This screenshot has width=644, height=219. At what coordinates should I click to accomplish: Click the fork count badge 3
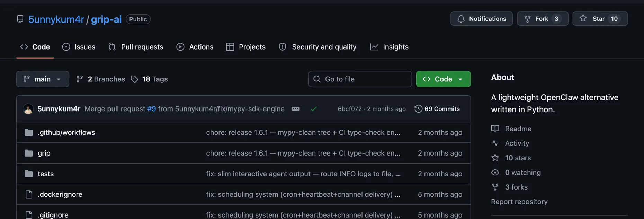pyautogui.click(x=556, y=19)
